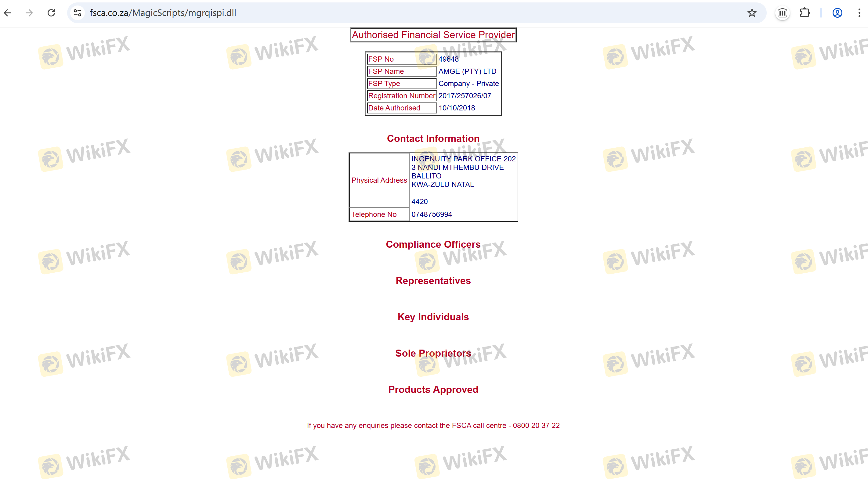
Task: Open the Chrome profile icon
Action: (837, 13)
